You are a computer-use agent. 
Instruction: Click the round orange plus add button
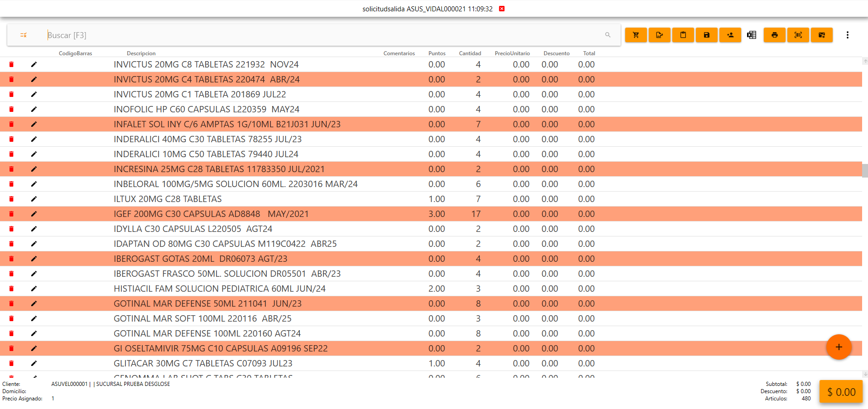tap(839, 347)
